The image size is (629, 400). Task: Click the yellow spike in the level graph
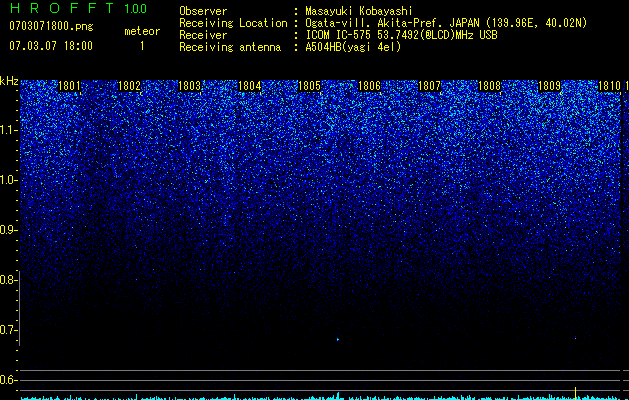576,392
